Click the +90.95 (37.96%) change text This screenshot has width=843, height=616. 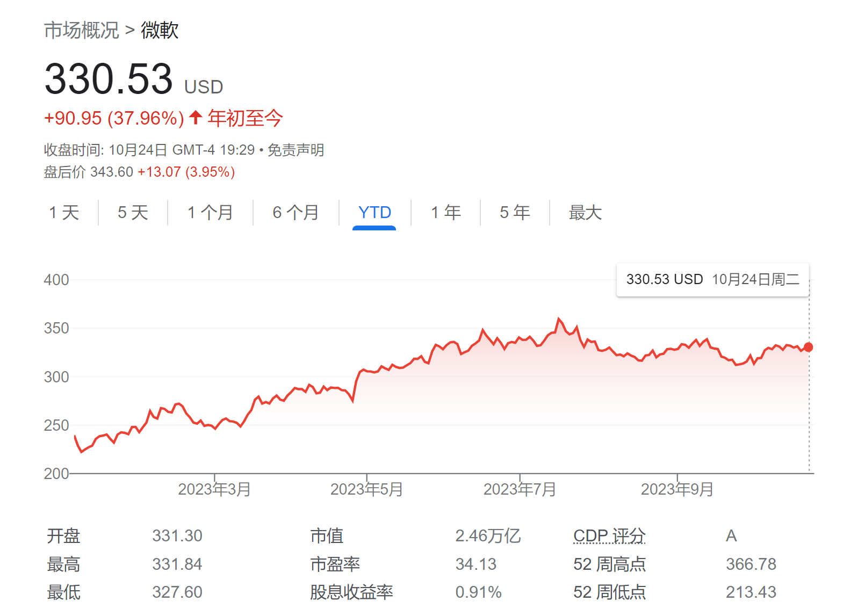click(114, 118)
